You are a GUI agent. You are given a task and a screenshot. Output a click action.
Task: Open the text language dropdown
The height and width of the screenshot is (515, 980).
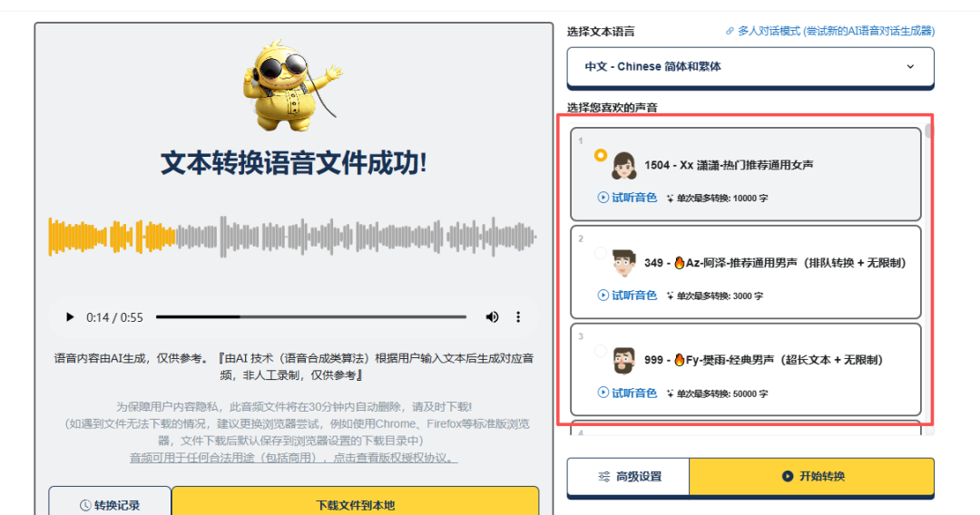point(750,66)
